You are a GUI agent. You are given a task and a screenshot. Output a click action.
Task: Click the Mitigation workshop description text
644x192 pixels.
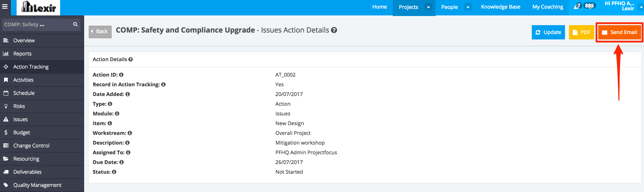[300, 143]
